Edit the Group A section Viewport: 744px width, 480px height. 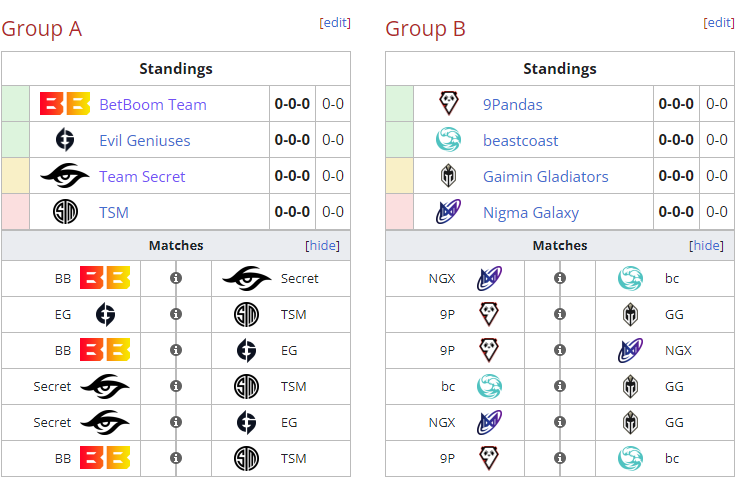(x=335, y=23)
